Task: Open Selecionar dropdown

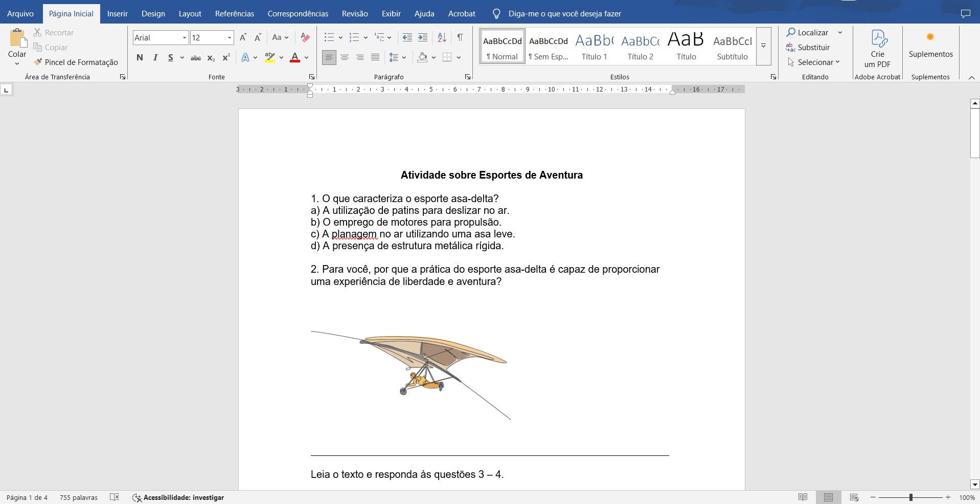Action: pos(813,62)
